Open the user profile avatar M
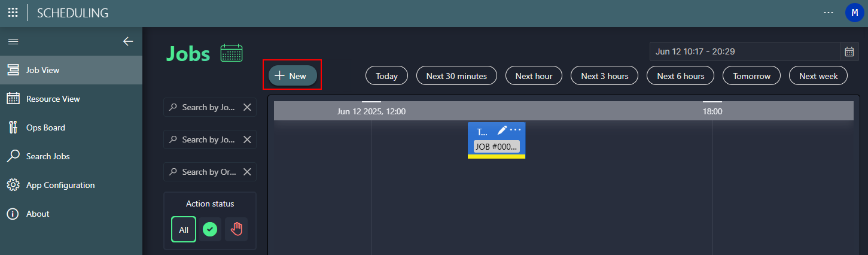 click(854, 12)
